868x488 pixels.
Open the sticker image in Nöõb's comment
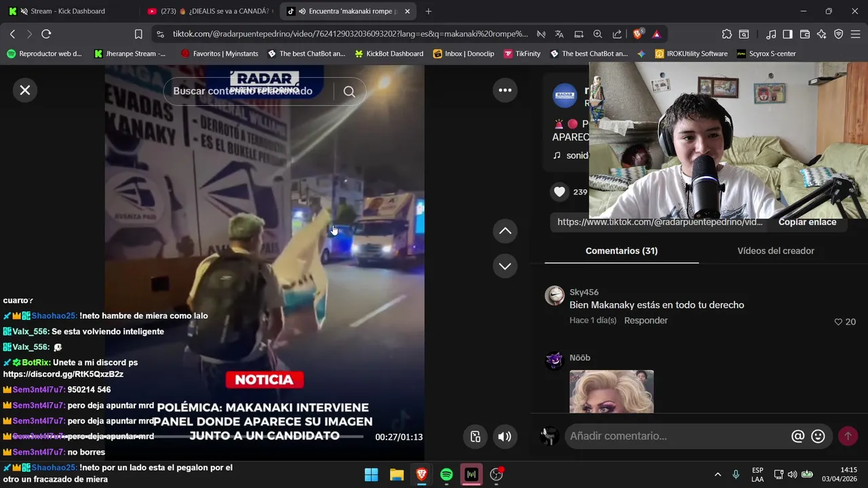[612, 391]
